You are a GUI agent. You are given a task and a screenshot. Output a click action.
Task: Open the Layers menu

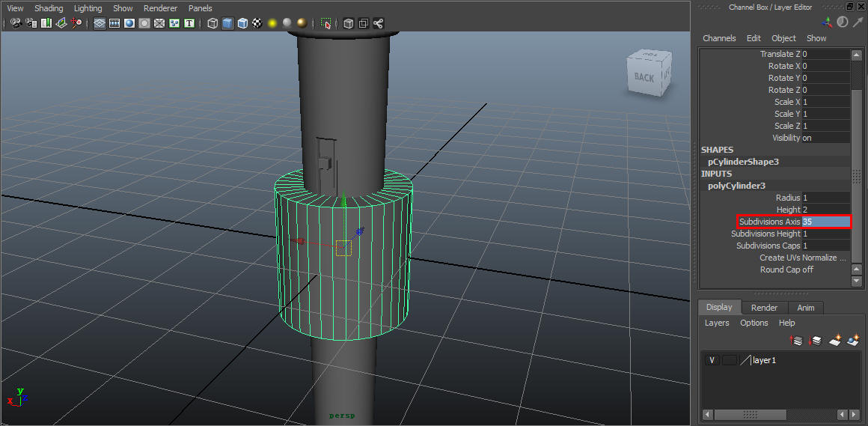(x=717, y=323)
